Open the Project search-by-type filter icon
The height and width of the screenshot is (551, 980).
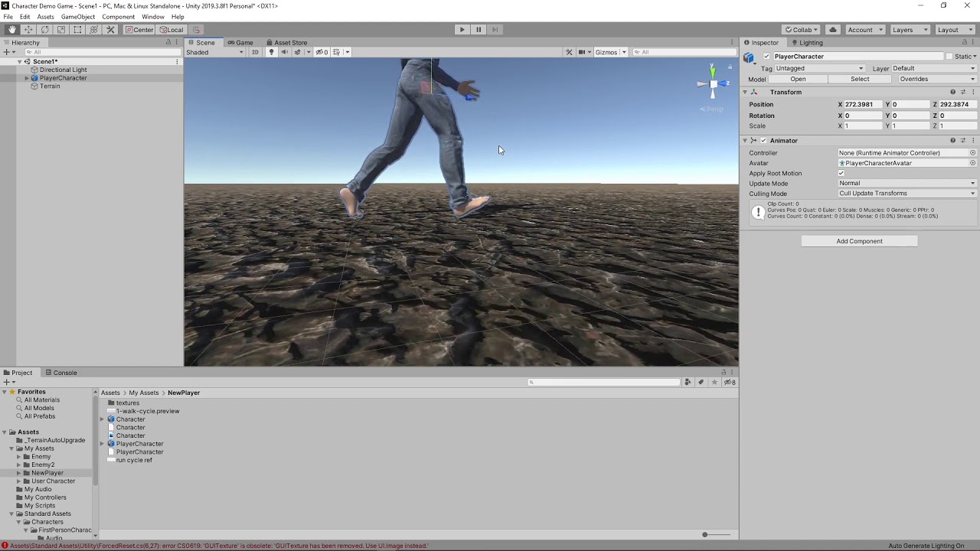pyautogui.click(x=688, y=382)
